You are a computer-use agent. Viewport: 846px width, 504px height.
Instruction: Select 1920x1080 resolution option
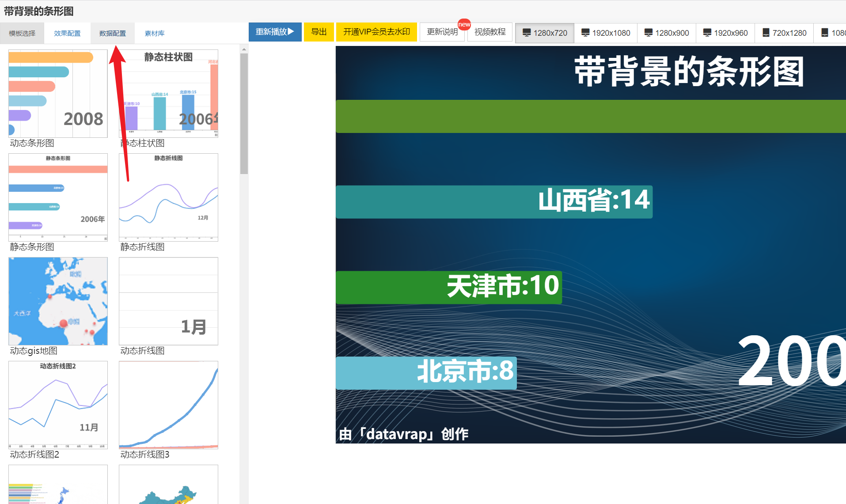pyautogui.click(x=606, y=33)
